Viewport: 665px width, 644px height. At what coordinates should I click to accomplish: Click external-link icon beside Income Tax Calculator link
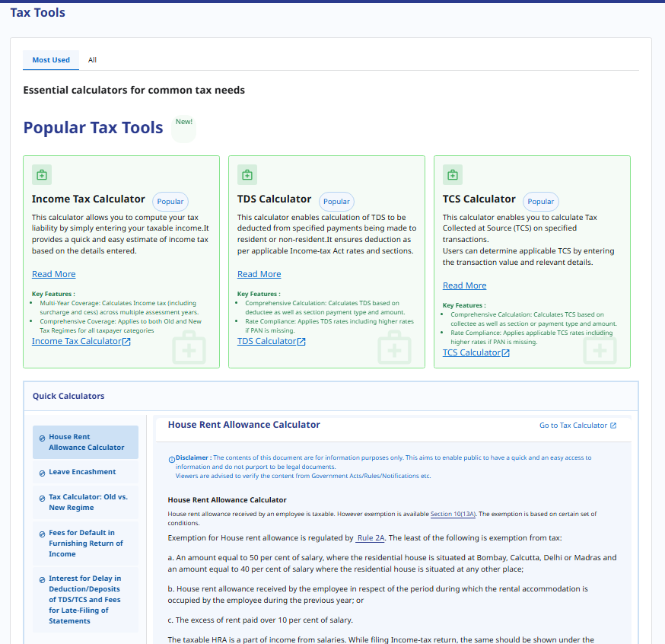pyautogui.click(x=126, y=342)
